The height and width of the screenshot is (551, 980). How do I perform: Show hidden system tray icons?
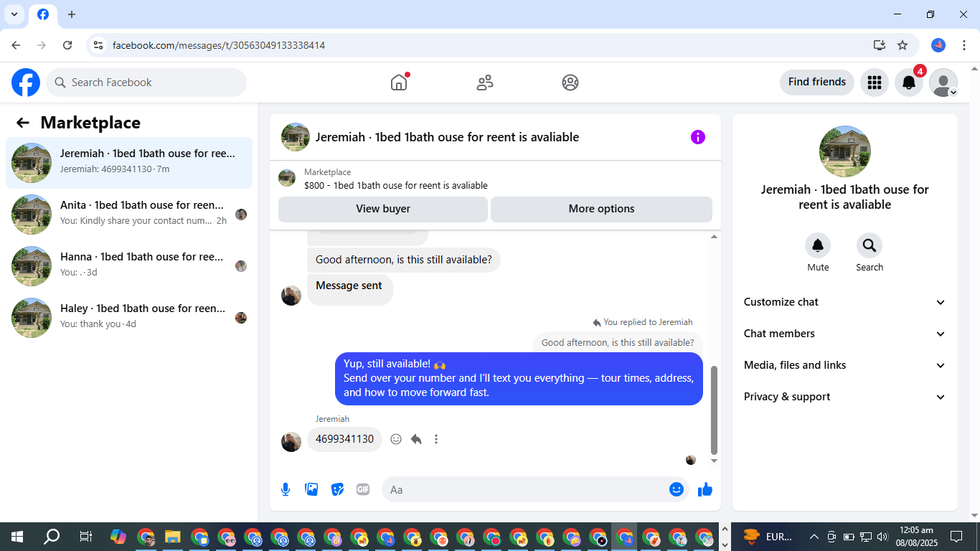coord(814,537)
